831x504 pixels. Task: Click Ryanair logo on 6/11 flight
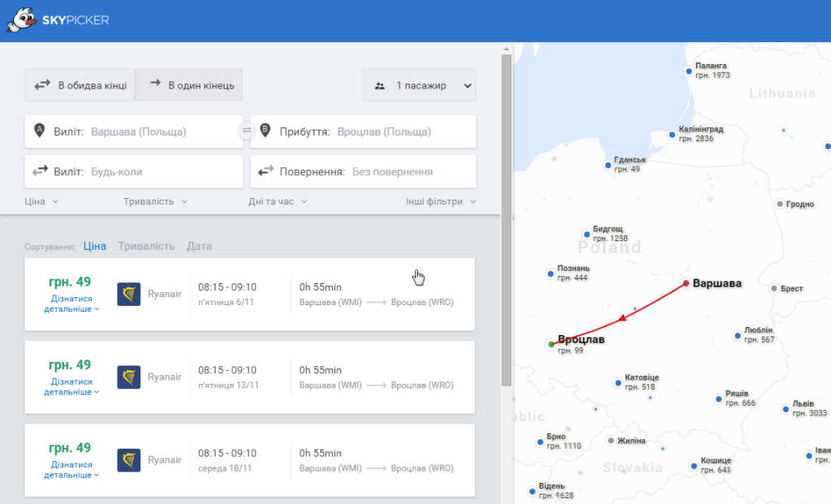click(x=129, y=294)
